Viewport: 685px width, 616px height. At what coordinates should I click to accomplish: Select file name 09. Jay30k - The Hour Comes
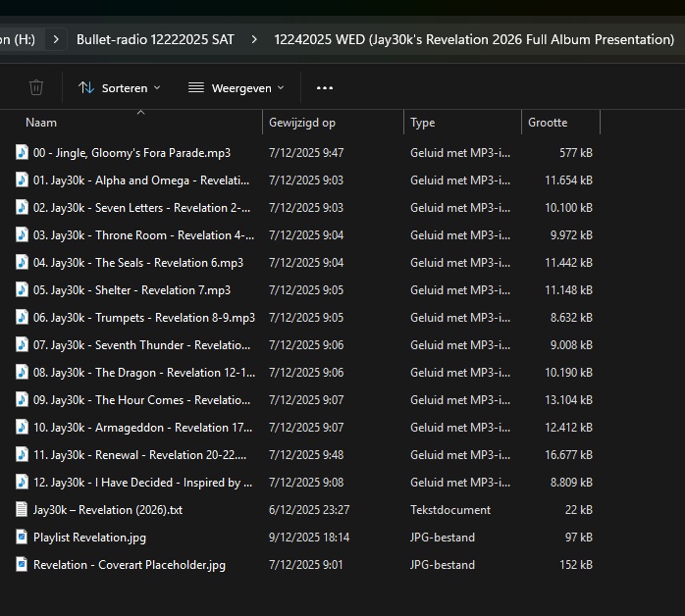[141, 401]
